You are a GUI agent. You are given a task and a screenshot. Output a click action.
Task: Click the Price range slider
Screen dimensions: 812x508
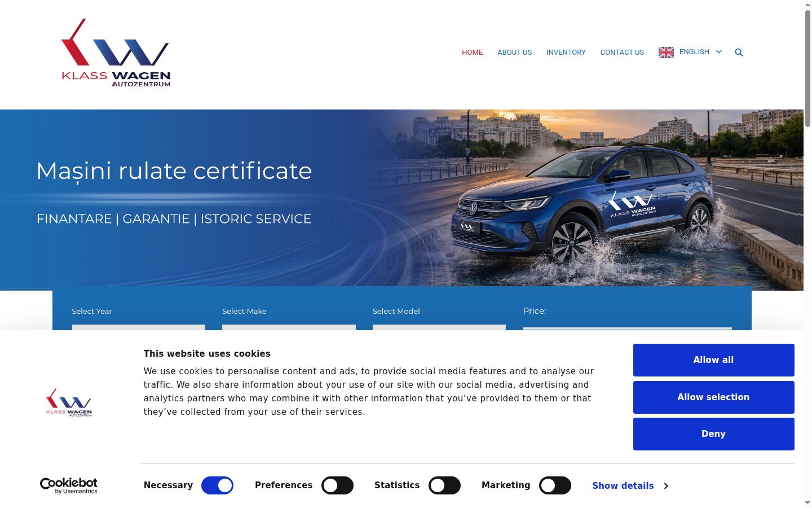628,329
